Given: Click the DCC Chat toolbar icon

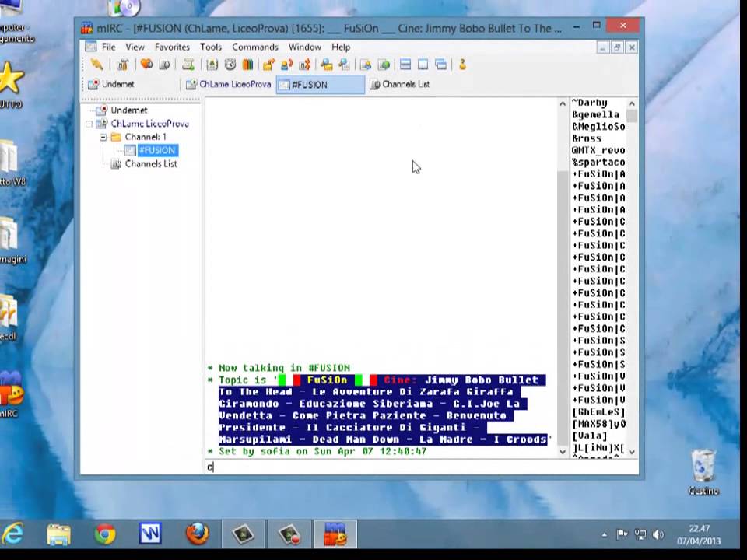Looking at the screenshot, I should pyautogui.click(x=287, y=65).
